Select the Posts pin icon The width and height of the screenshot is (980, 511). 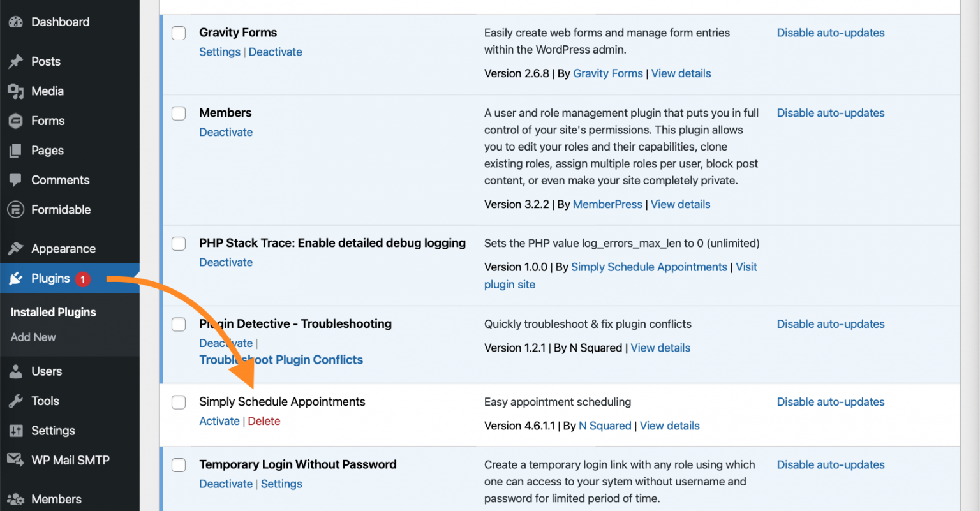pyautogui.click(x=16, y=61)
